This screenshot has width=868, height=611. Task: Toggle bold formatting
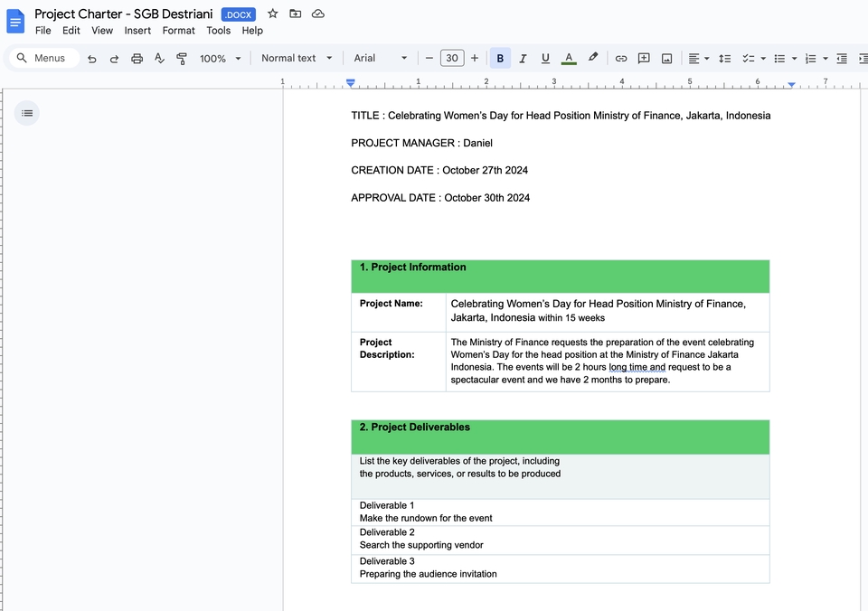tap(500, 58)
